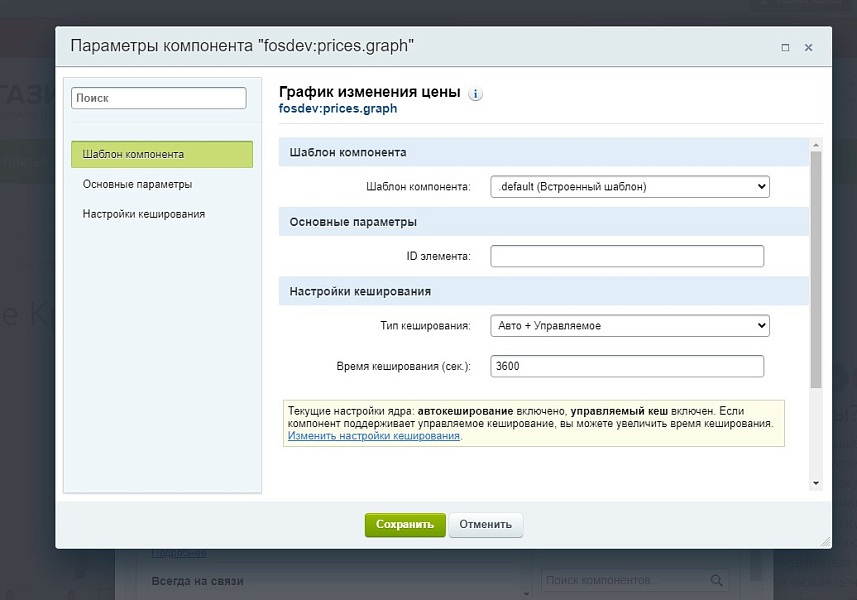Select Шаблон компонента in the left sidebar
The image size is (857, 600).
pos(162,155)
